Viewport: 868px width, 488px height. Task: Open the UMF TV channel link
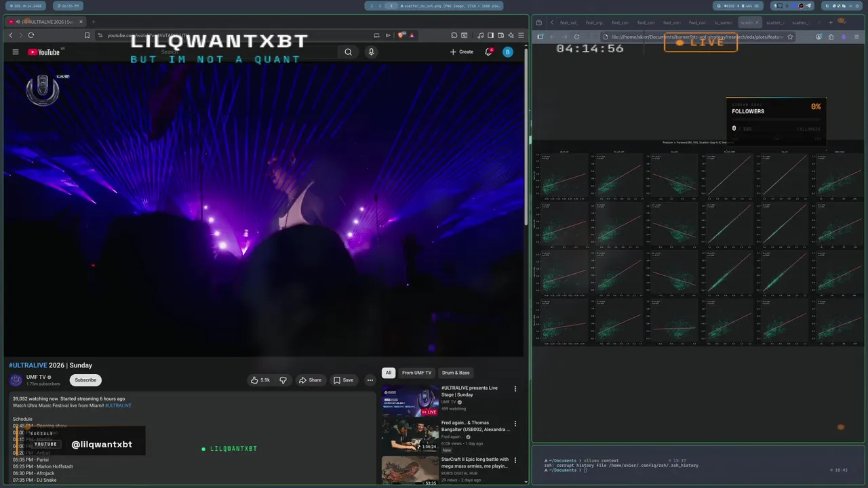[36, 377]
